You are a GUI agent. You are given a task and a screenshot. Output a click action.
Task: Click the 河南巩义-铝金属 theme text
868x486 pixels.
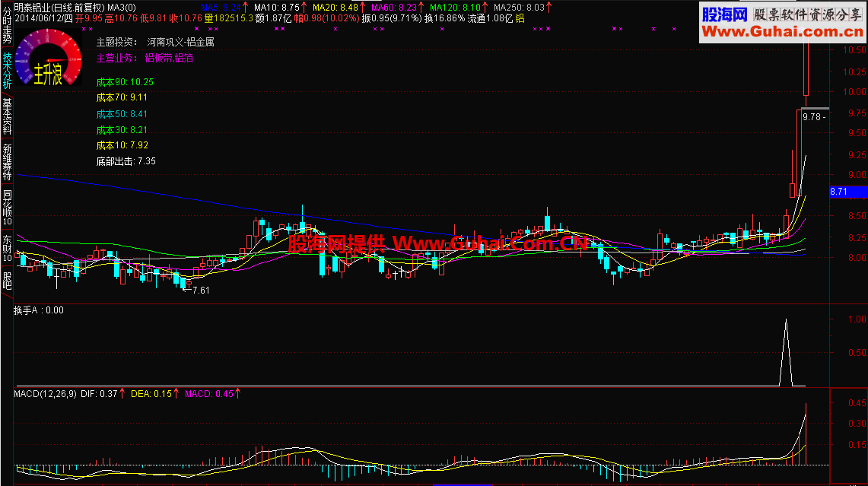180,42
